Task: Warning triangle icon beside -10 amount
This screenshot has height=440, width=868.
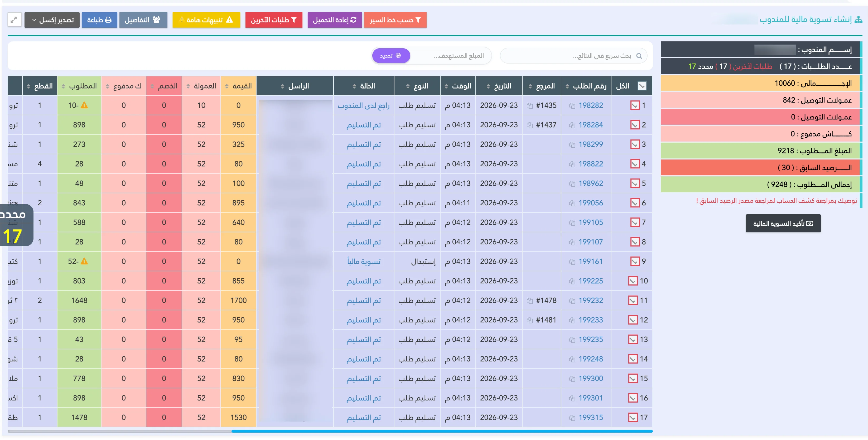Action: click(x=84, y=105)
